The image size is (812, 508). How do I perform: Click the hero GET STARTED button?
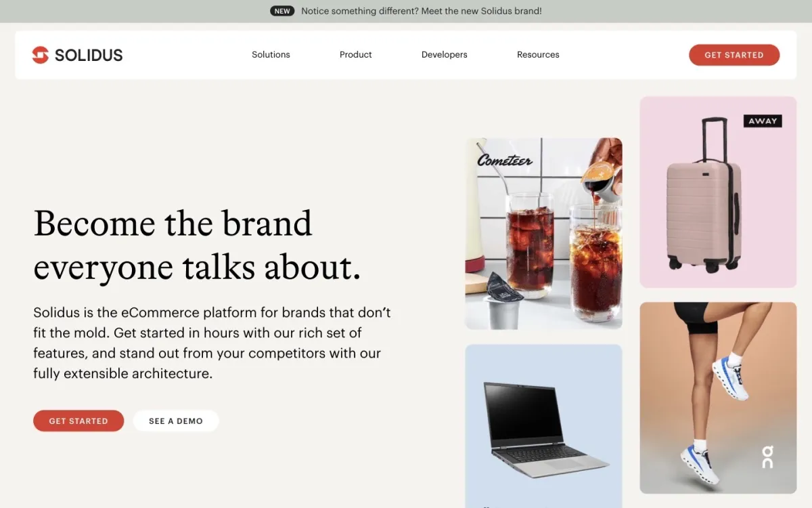(78, 421)
